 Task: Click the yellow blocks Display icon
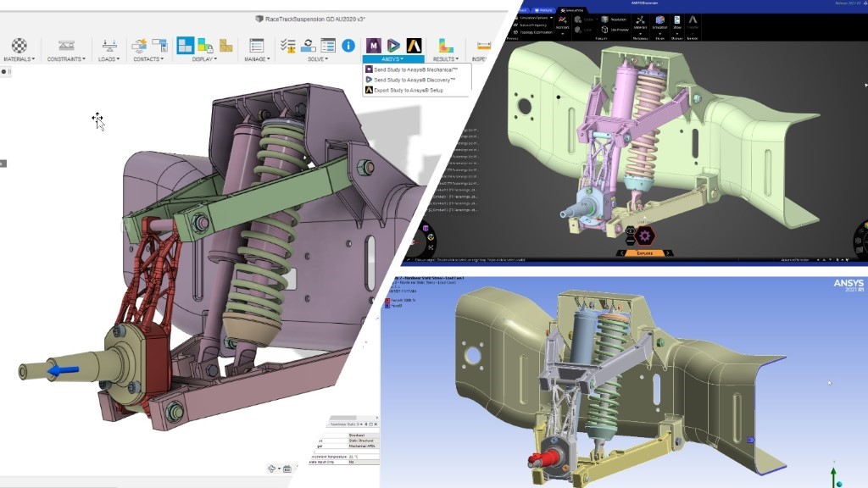pos(225,46)
